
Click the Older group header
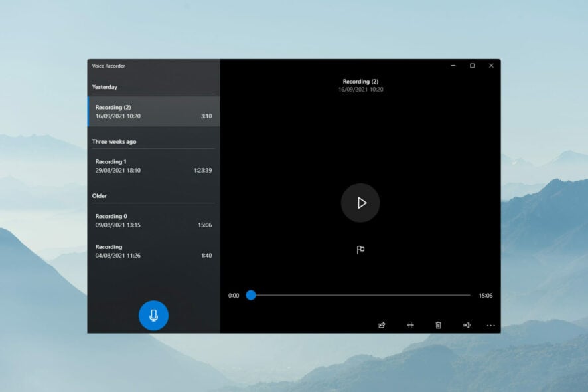click(x=100, y=196)
